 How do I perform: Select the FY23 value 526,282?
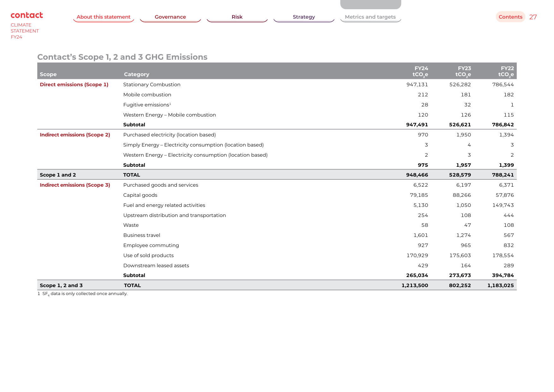click(x=460, y=85)
